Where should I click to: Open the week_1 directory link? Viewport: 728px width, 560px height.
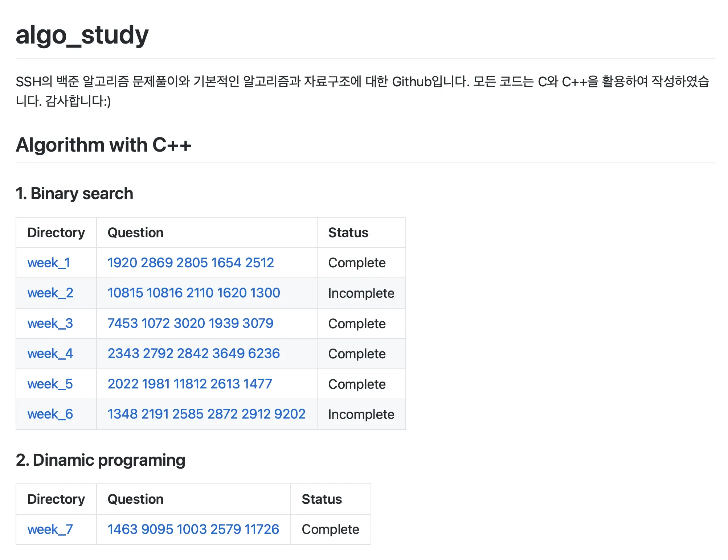[x=49, y=263]
